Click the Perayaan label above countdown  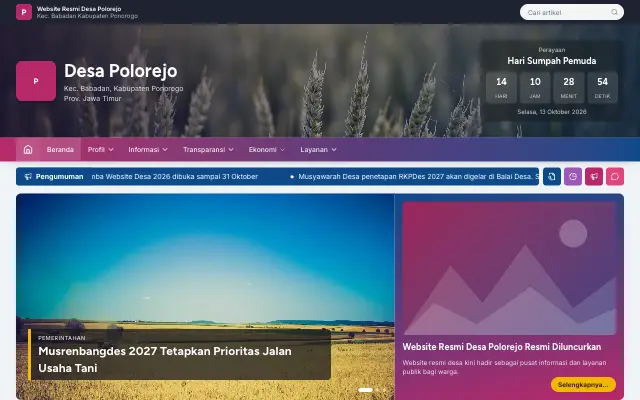(x=551, y=50)
